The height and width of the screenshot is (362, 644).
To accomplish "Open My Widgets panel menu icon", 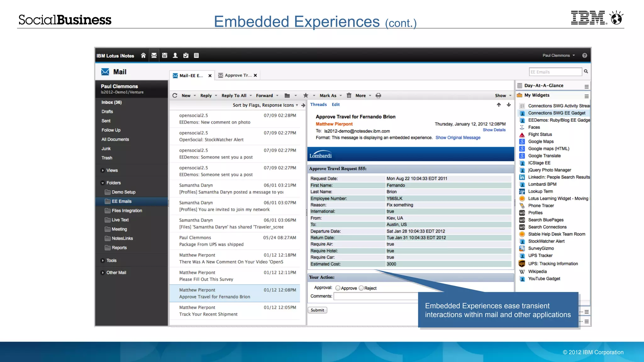I will [587, 96].
